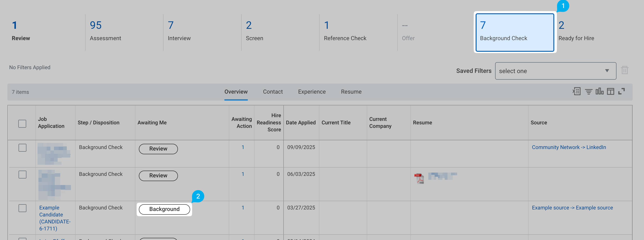Export table to Excel icon
644x240 pixels.
point(577,91)
